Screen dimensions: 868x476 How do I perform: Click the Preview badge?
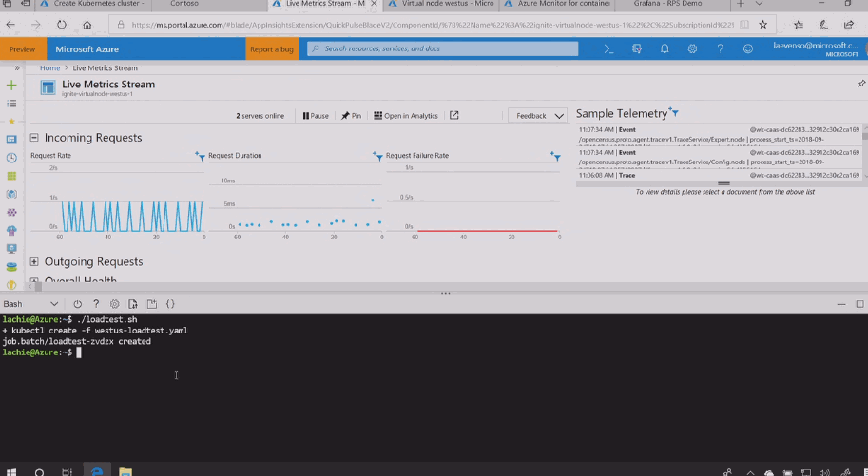coord(23,49)
